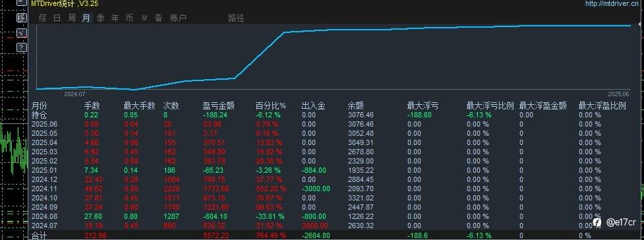Click the -3000.00 withdrawal value

(x=316, y=189)
